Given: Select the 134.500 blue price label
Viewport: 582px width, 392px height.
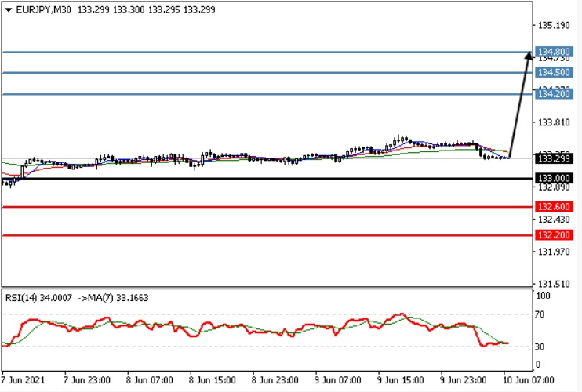Looking at the screenshot, I should [554, 72].
